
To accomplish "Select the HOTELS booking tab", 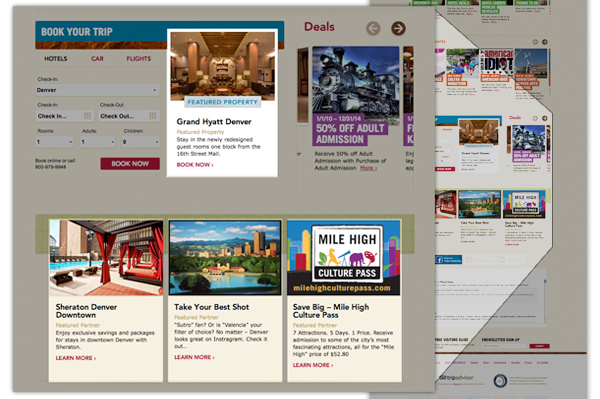I will click(x=55, y=59).
